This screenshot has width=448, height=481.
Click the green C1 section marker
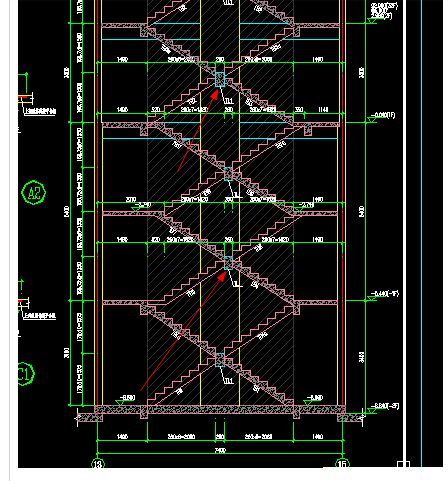click(25, 374)
